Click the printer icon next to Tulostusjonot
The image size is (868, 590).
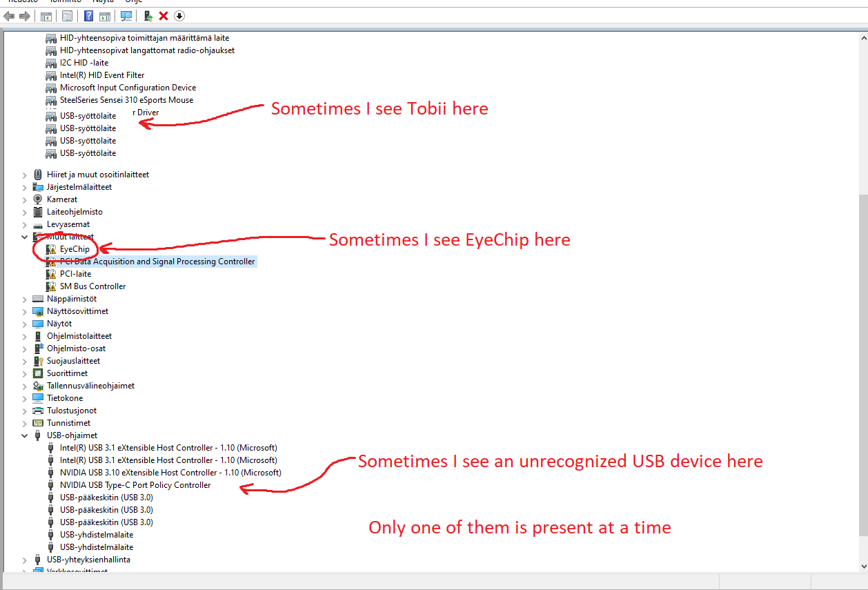[x=38, y=411]
